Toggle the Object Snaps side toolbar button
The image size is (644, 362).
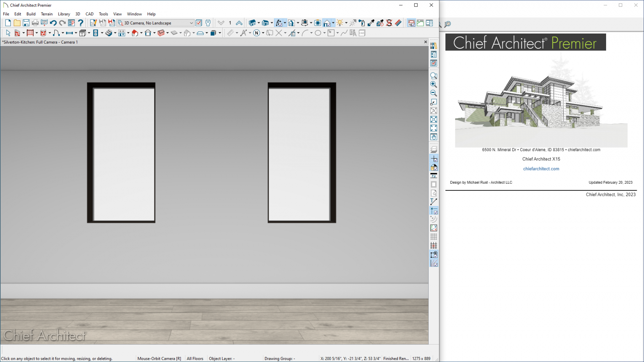point(434,254)
